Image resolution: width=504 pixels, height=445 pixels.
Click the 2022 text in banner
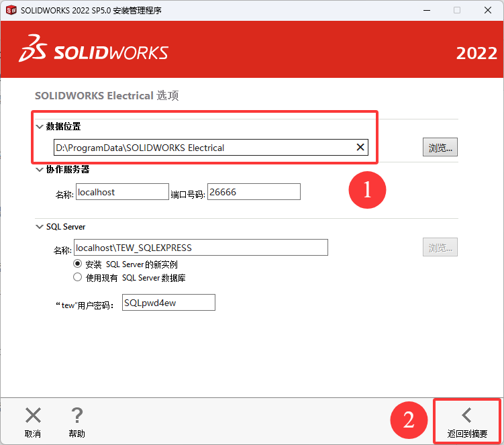point(476,53)
